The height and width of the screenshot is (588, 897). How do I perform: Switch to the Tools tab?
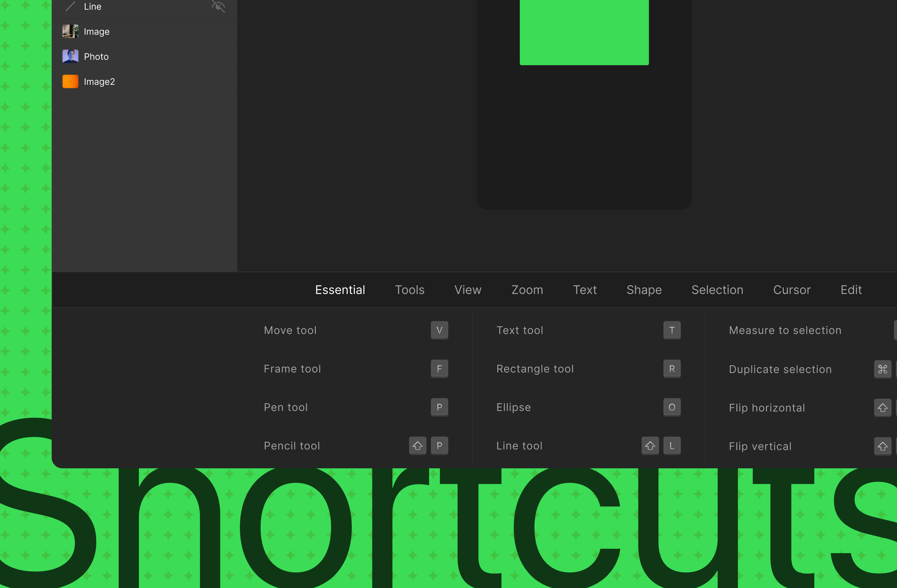pos(410,290)
